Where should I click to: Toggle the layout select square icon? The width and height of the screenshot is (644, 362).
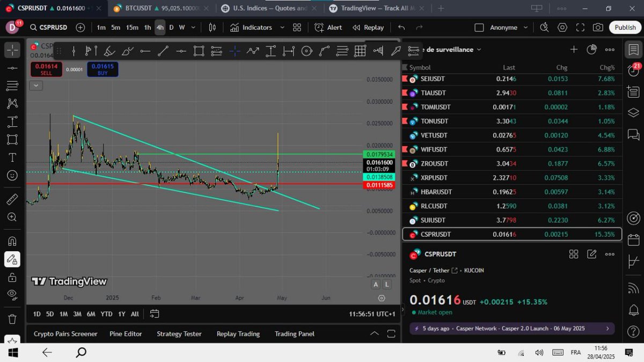(479, 27)
